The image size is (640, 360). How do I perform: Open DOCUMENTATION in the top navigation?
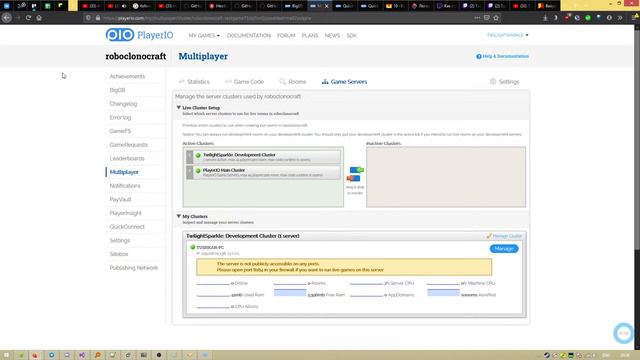pos(249,36)
